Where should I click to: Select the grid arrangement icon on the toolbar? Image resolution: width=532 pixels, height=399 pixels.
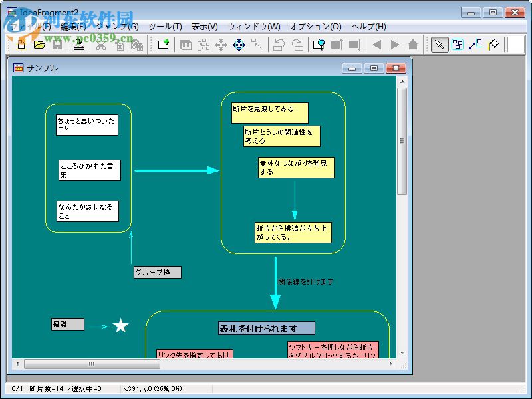203,45
